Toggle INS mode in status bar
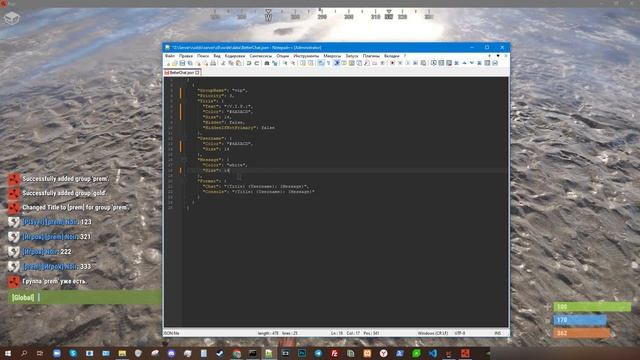Screen dimensions: 640x360 point(498,333)
